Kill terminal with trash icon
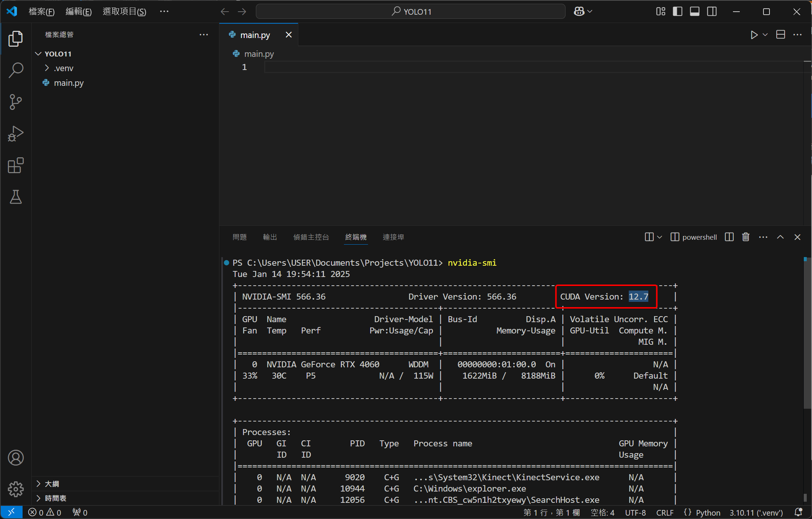The image size is (812, 519). coord(746,237)
